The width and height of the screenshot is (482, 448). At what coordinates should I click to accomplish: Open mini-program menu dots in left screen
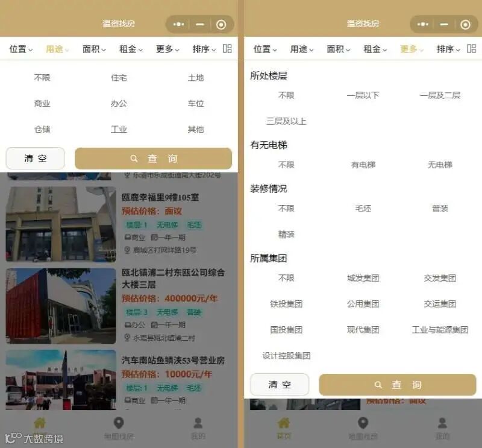tap(178, 24)
